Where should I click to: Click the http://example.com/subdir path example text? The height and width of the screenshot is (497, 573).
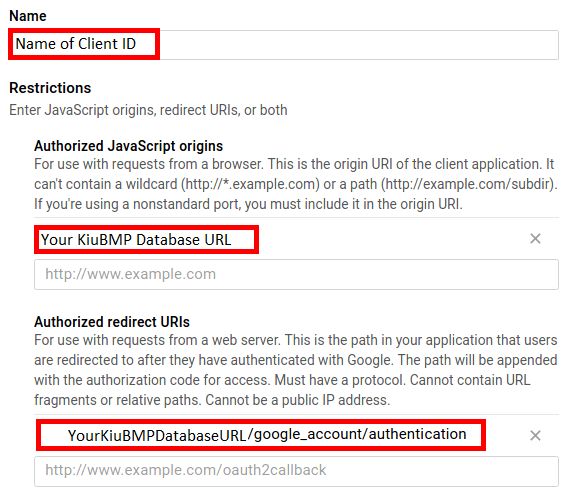468,184
